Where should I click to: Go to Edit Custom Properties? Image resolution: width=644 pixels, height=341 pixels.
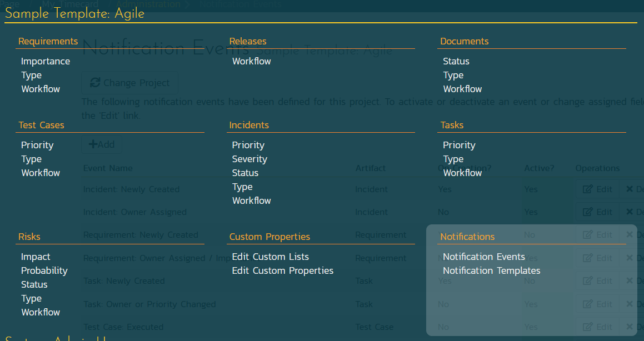click(x=282, y=270)
